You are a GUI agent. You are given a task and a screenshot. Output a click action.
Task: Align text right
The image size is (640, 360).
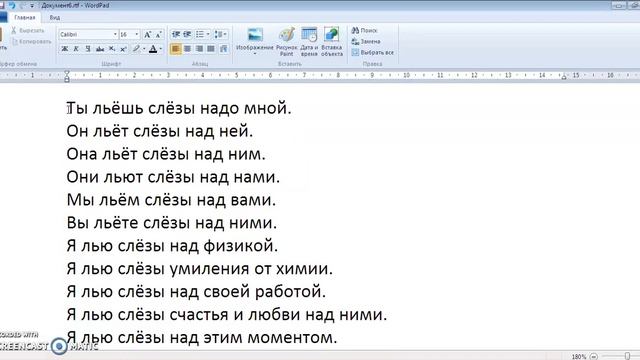click(199, 49)
